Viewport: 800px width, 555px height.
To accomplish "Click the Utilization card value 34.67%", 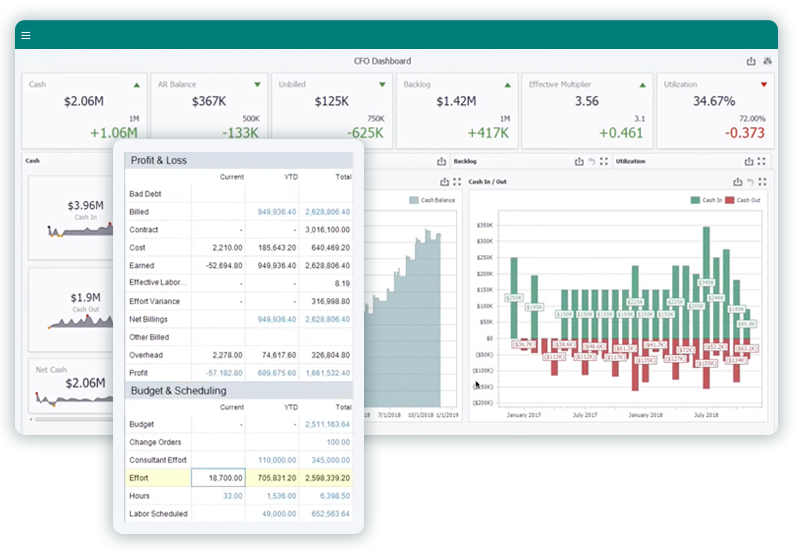I will click(714, 101).
